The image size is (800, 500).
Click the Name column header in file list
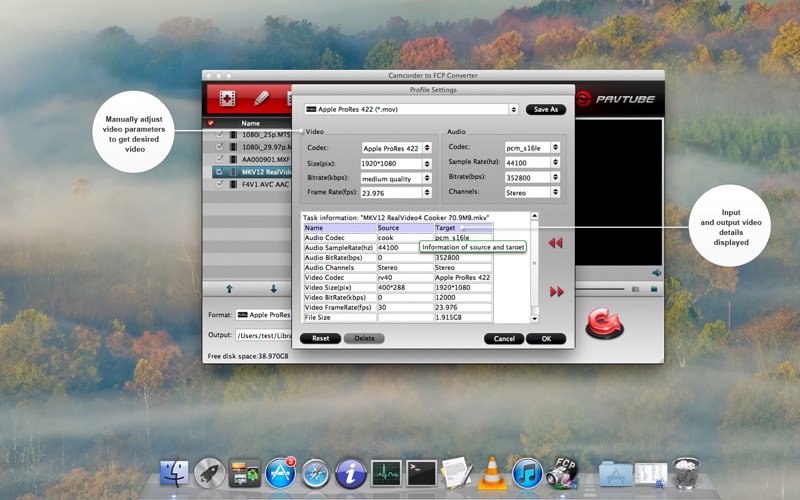pyautogui.click(x=251, y=123)
